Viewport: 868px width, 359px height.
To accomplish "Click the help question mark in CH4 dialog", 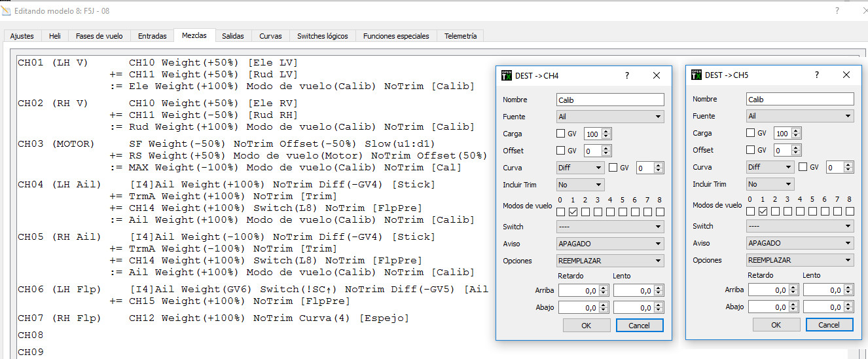I will (626, 75).
